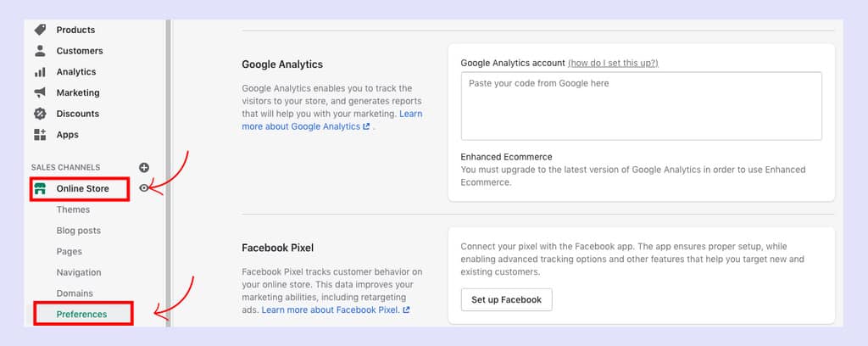Click the Analytics bar chart icon
This screenshot has height=346, width=868.
coord(40,72)
